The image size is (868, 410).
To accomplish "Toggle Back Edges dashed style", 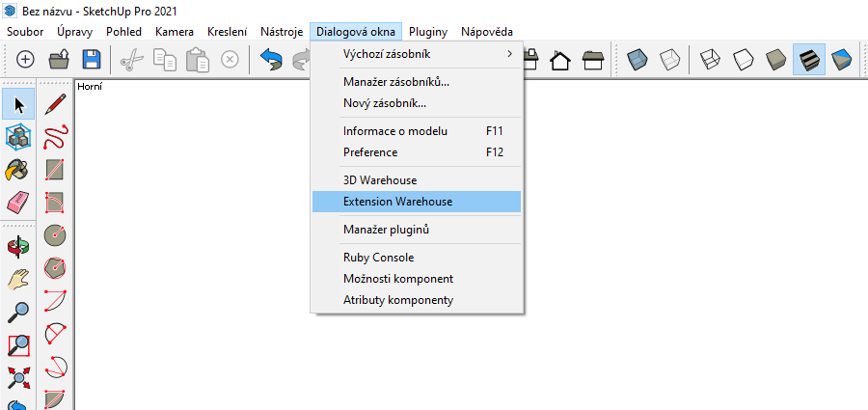I will click(670, 59).
